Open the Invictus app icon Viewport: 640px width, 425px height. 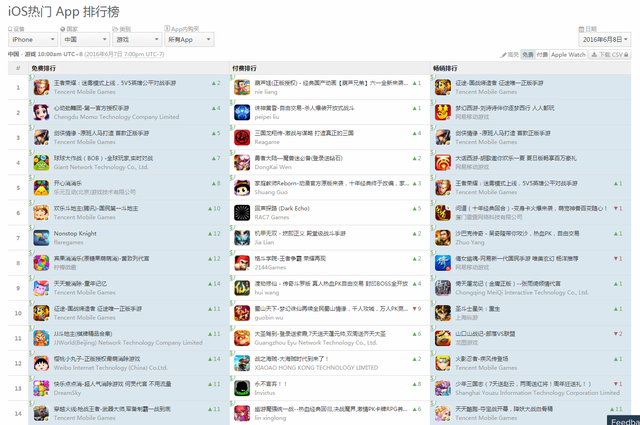point(242,388)
